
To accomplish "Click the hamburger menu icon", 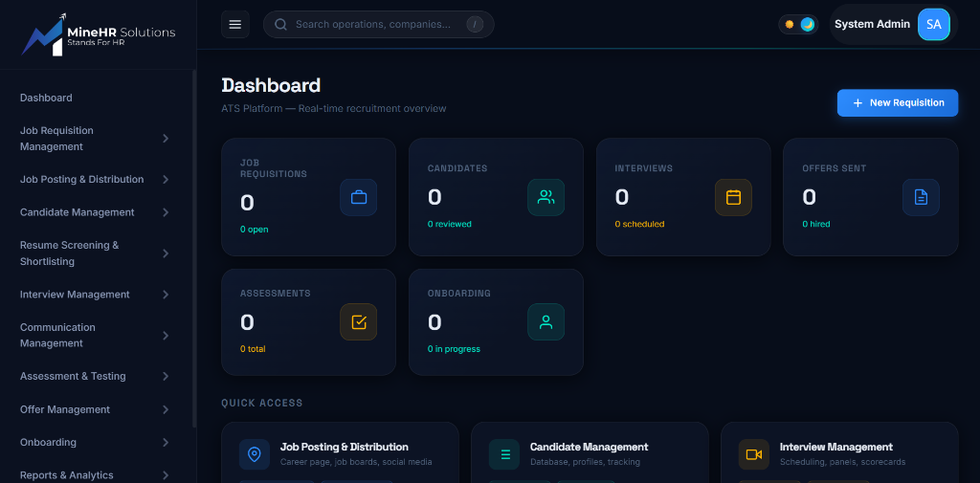I will 235,24.
